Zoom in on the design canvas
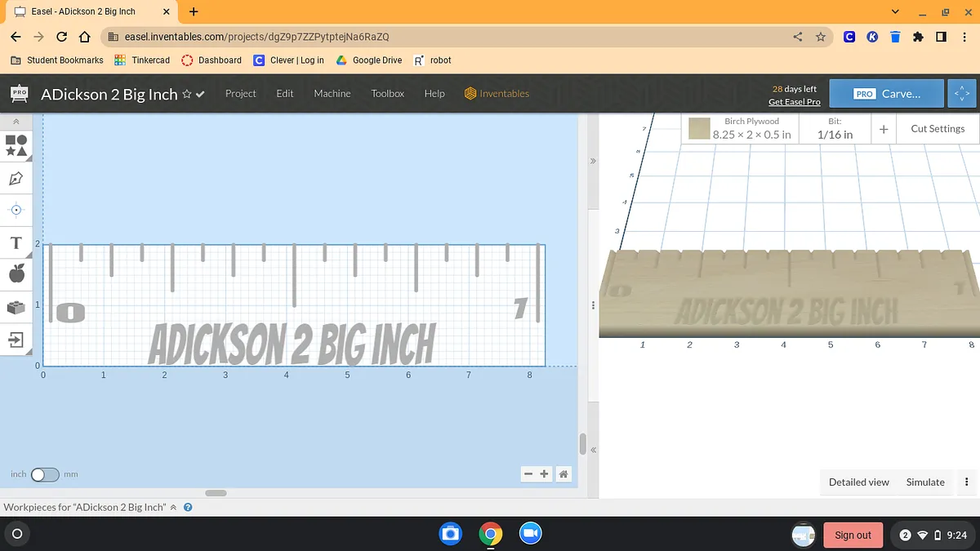Viewport: 980px width, 551px height. [x=545, y=473]
